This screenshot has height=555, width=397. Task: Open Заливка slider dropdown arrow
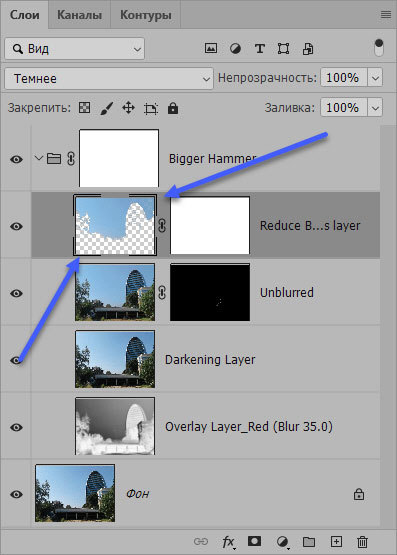(375, 107)
